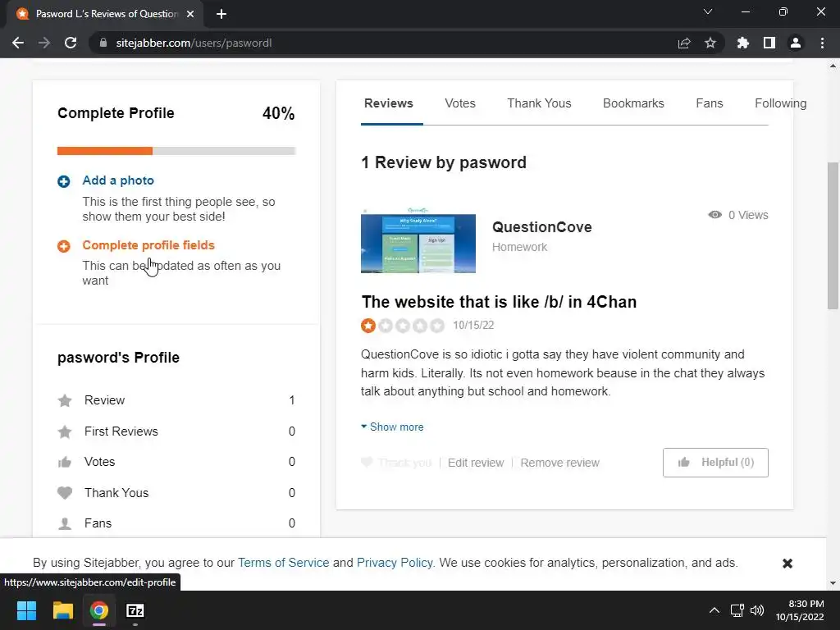
Task: Open the Bookmarks tab
Action: click(x=633, y=103)
